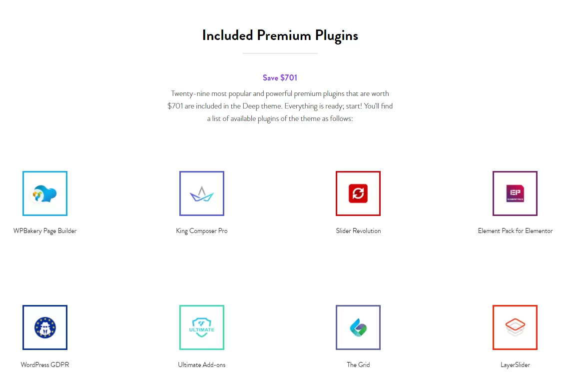Click the Included Premium Plugins heading
This screenshot has height=392, width=588.
point(280,35)
